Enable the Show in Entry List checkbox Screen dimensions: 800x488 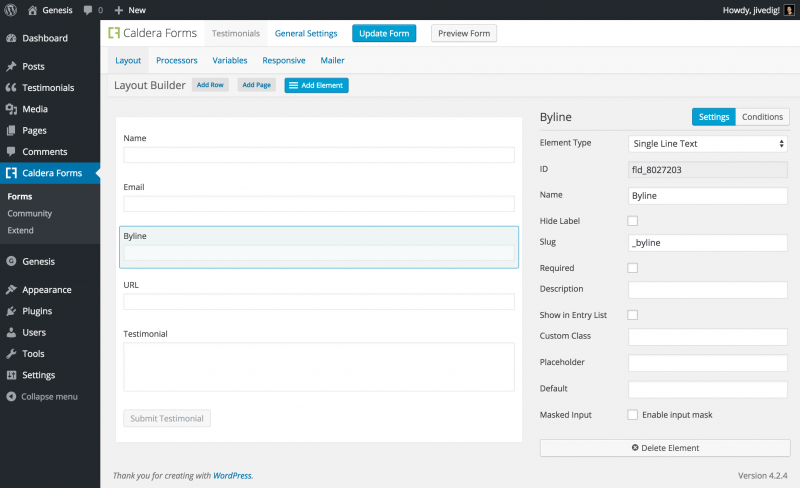click(633, 315)
